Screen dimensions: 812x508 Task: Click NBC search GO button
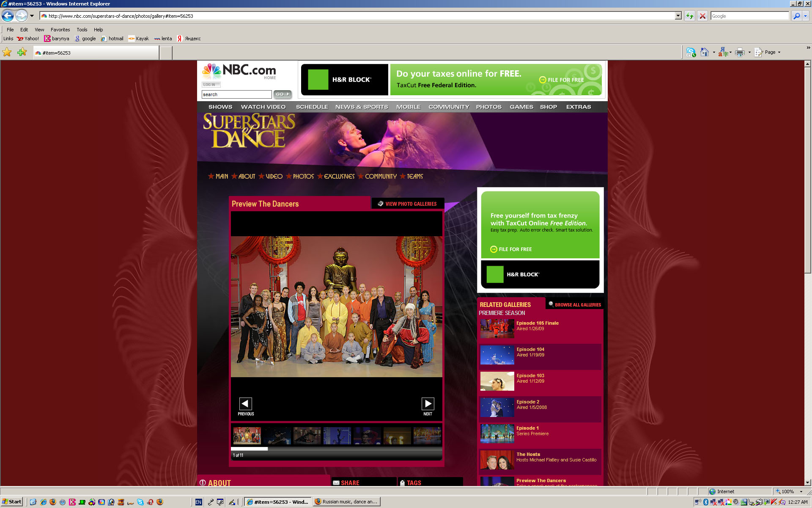282,94
